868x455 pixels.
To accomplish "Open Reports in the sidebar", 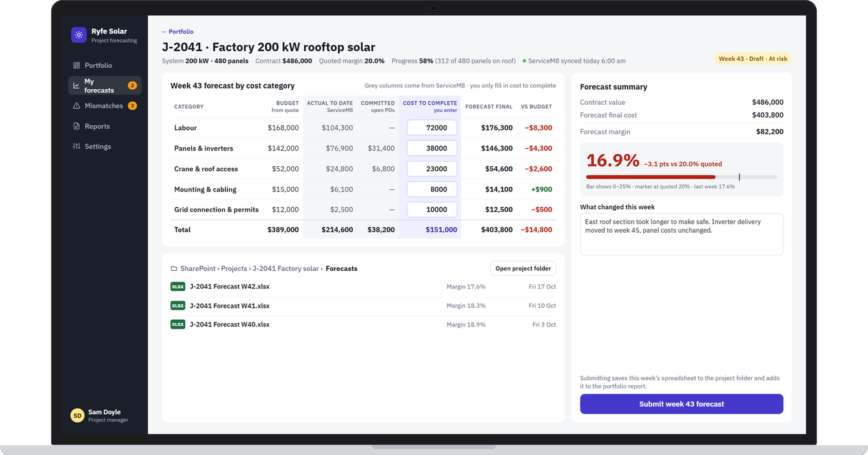I will [105, 126].
